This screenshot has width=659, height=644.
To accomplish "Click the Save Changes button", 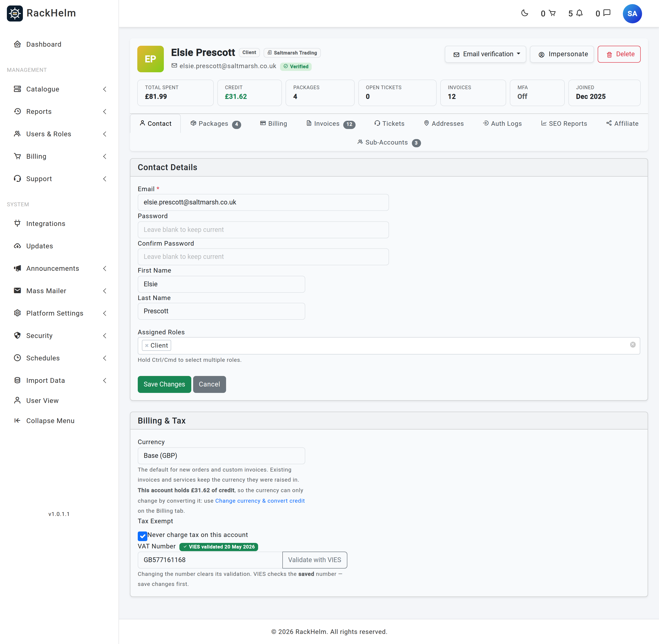I will [x=164, y=384].
